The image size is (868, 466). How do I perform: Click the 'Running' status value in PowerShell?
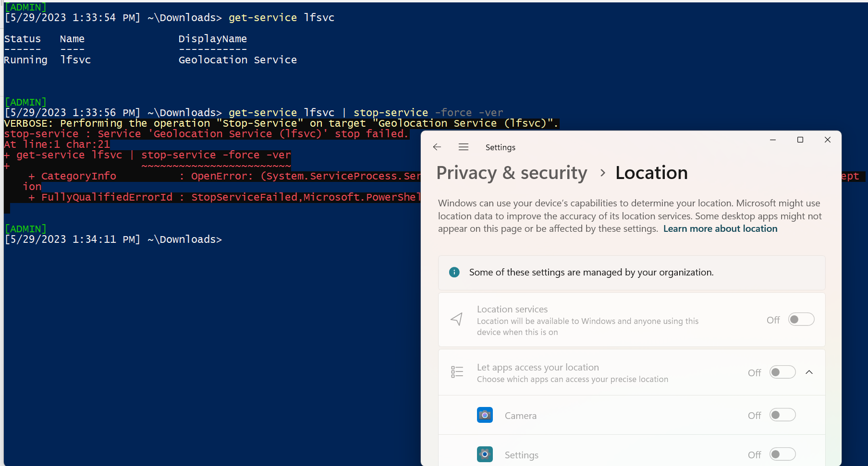(x=26, y=60)
